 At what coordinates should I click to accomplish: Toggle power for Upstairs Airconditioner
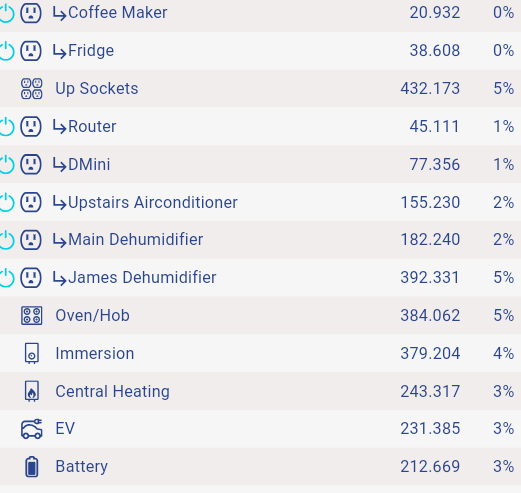(x=7, y=202)
